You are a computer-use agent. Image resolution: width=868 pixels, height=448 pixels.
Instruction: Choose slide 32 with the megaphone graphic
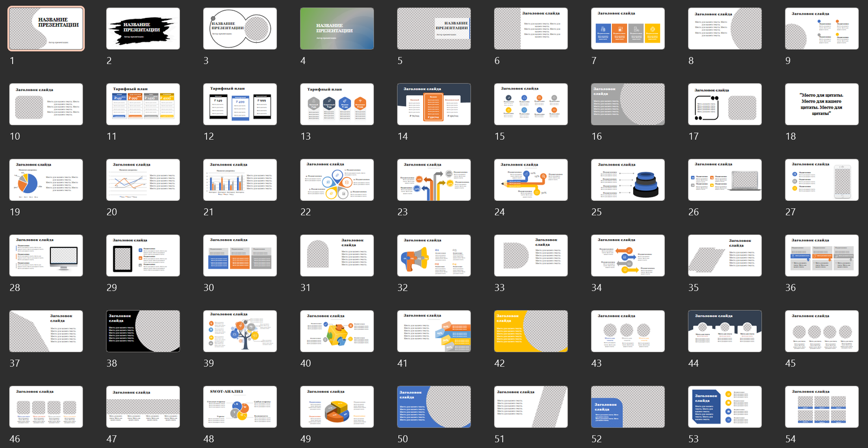[433, 255]
